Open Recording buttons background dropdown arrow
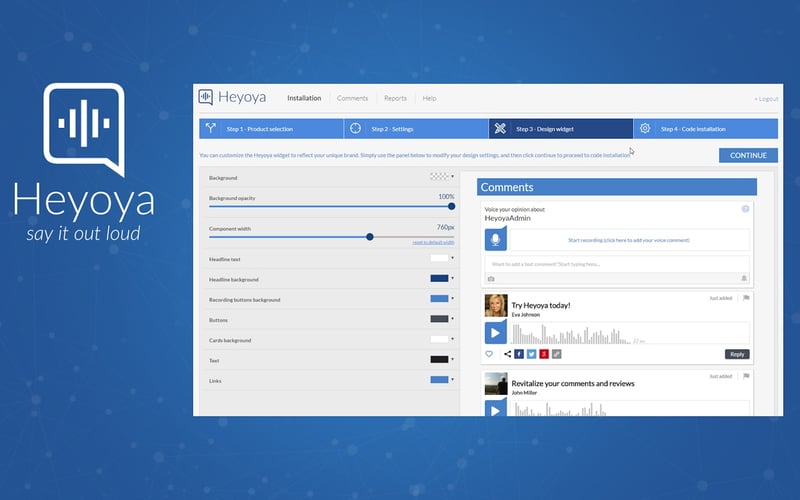800x500 pixels. click(x=452, y=298)
